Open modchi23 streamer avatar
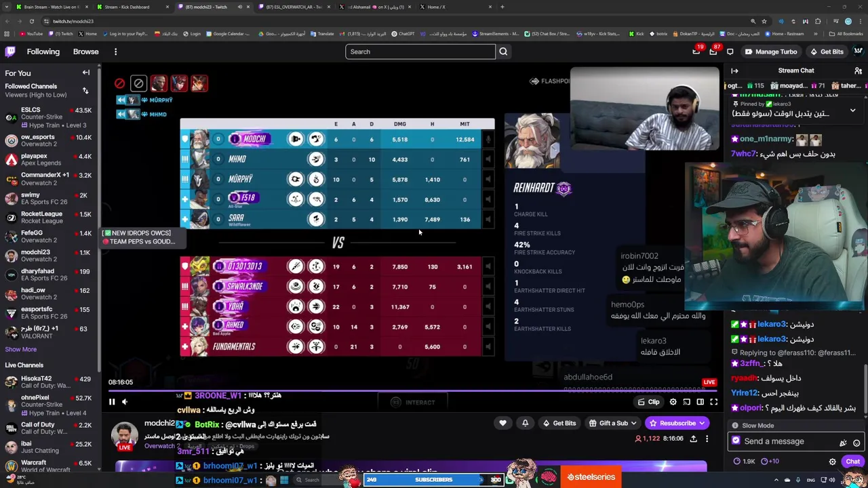The image size is (868, 488). 125,436
